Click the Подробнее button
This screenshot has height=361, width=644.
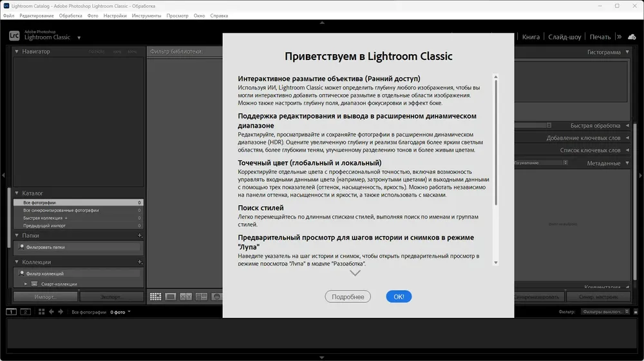[348, 297]
